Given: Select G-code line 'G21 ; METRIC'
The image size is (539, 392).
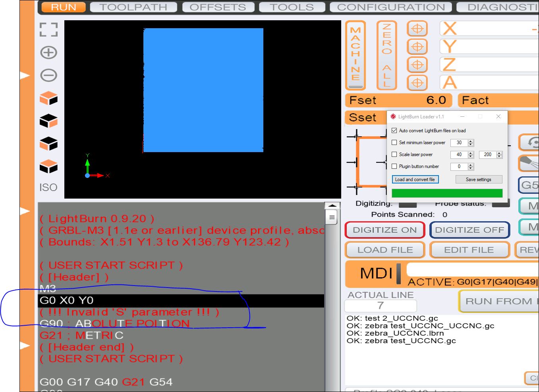Looking at the screenshot, I should [x=81, y=335].
